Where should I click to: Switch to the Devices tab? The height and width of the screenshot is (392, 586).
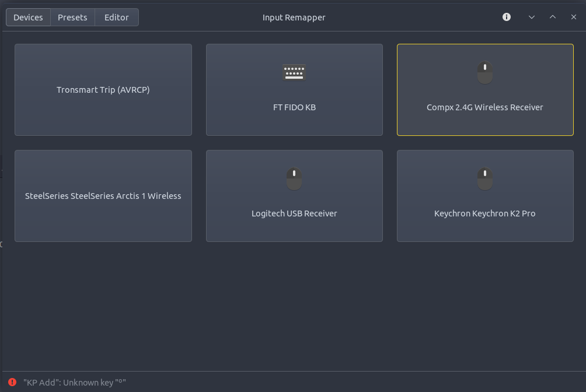click(x=28, y=17)
